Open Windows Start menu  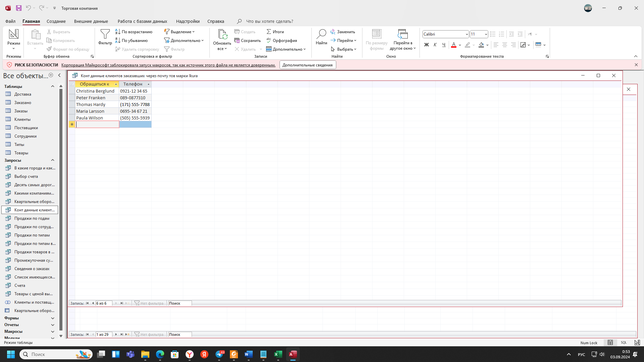(x=11, y=354)
